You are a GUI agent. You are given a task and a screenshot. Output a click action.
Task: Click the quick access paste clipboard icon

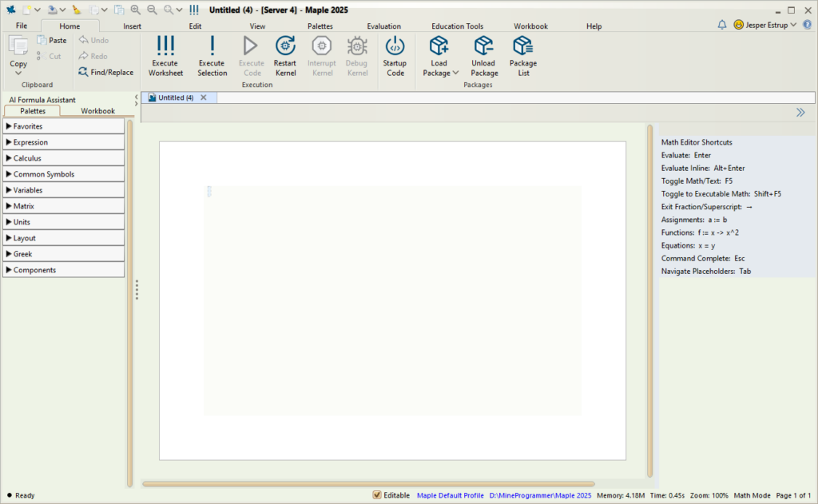tap(119, 10)
